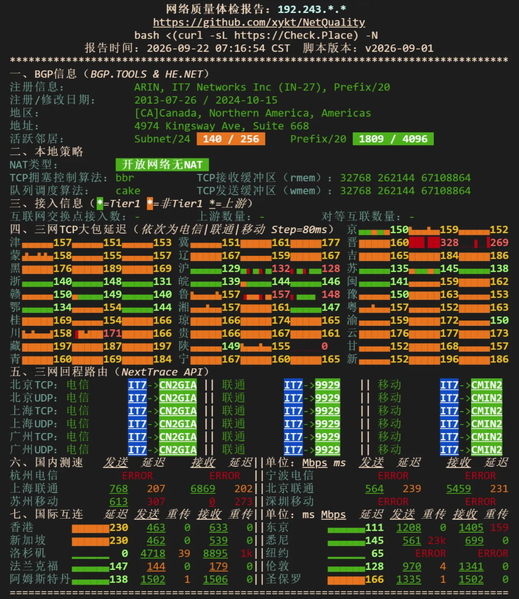Select registration dates 2013-07-26 / 2024-10-15
This screenshot has width=519, height=599.
tap(206, 100)
